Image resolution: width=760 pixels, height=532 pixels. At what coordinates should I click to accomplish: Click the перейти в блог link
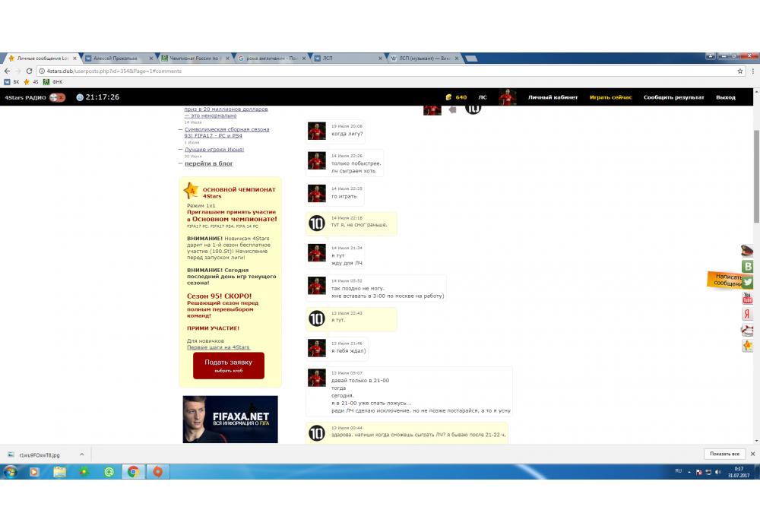click(209, 163)
